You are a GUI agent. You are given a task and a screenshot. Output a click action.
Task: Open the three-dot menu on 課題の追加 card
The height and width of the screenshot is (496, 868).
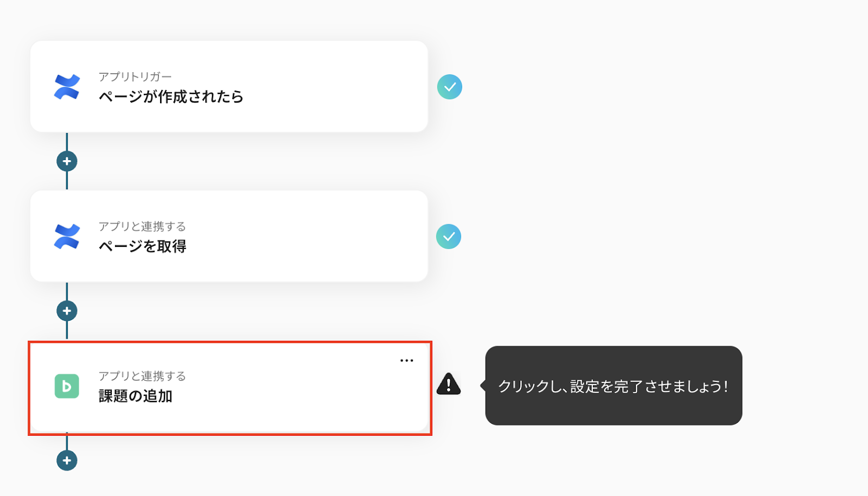407,360
